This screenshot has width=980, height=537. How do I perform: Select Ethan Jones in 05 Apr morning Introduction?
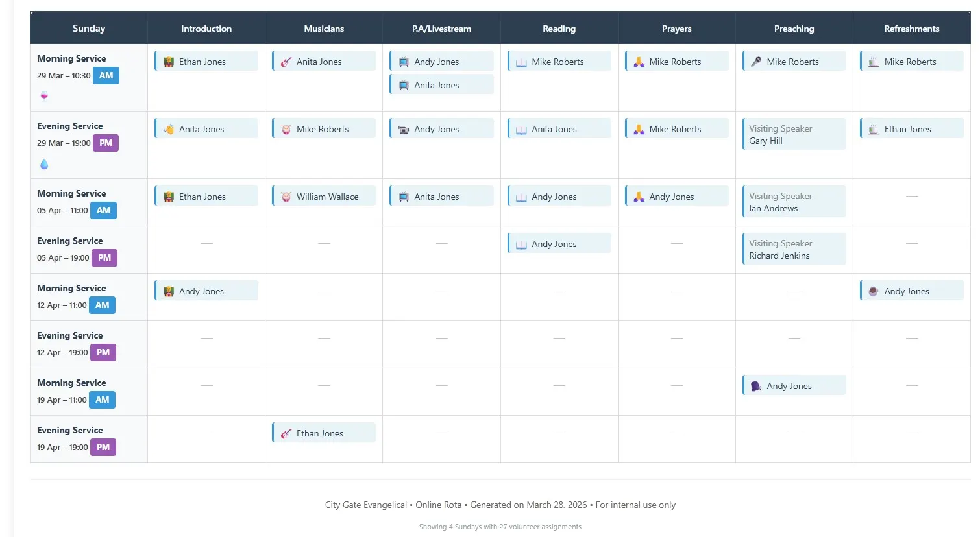pyautogui.click(x=206, y=197)
